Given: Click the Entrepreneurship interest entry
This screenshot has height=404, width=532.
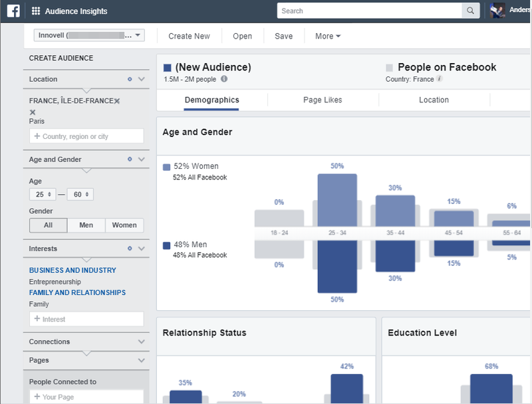Looking at the screenshot, I should (55, 282).
